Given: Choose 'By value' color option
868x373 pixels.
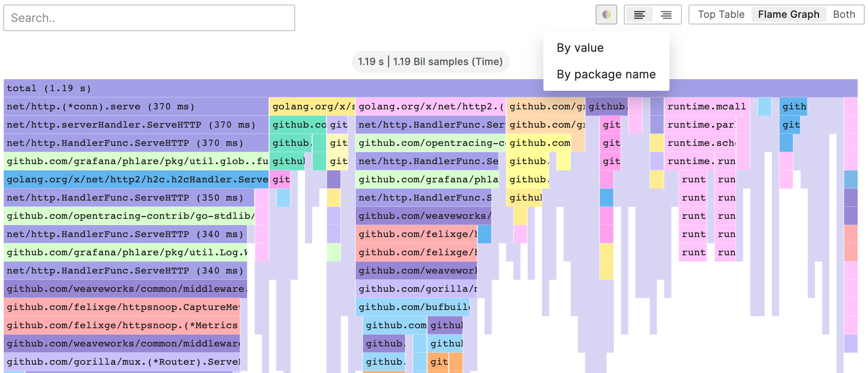Looking at the screenshot, I should coord(580,48).
